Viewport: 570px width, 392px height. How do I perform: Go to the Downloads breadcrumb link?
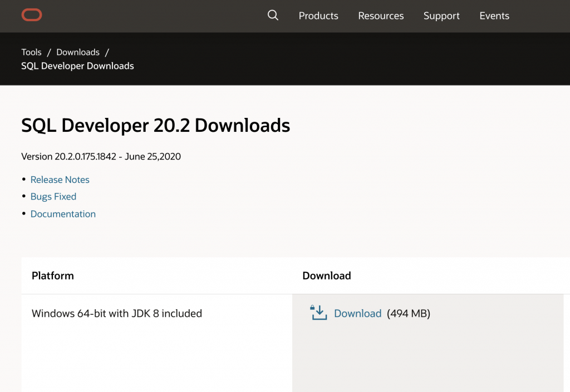[78, 52]
